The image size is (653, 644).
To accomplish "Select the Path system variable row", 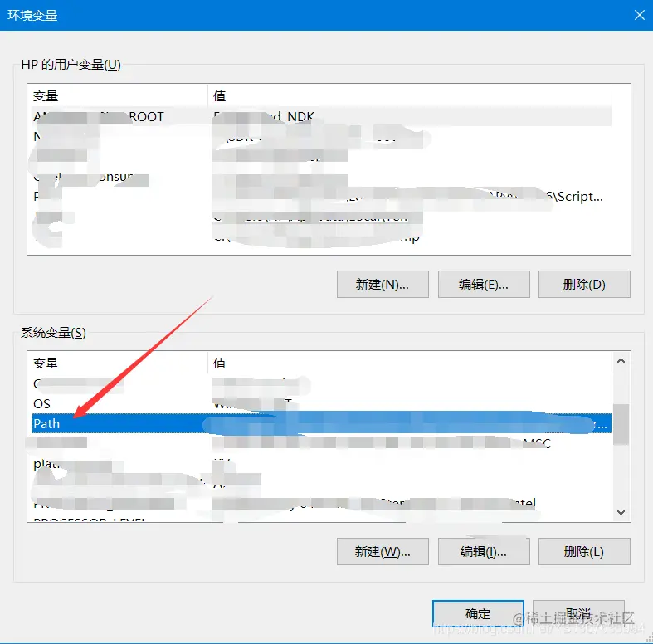I will (x=321, y=423).
